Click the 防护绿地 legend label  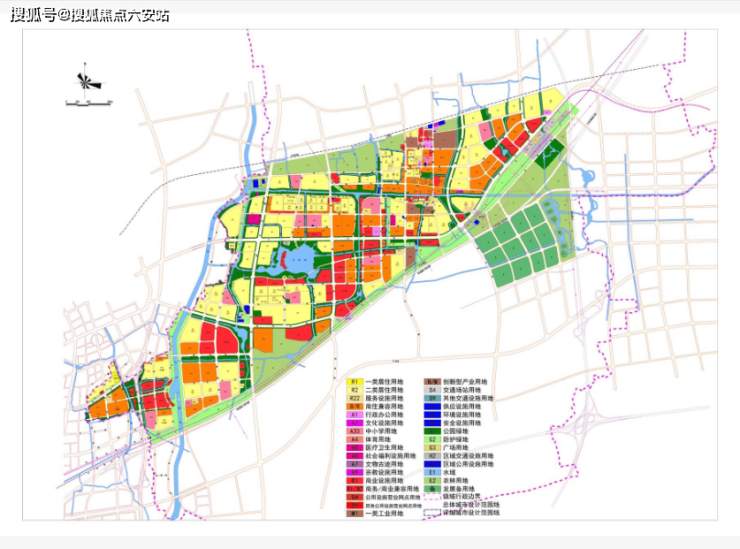pos(455,439)
